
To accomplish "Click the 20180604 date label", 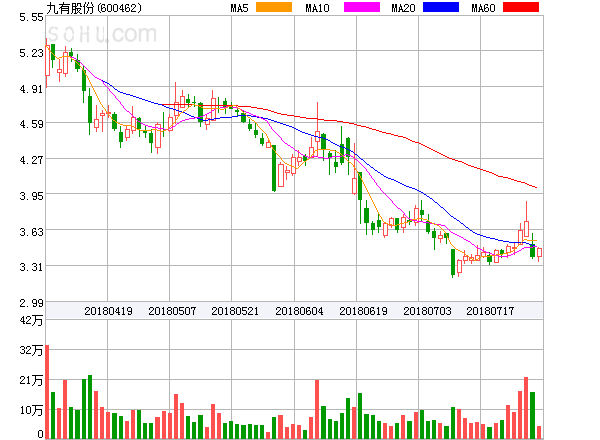I will [299, 311].
